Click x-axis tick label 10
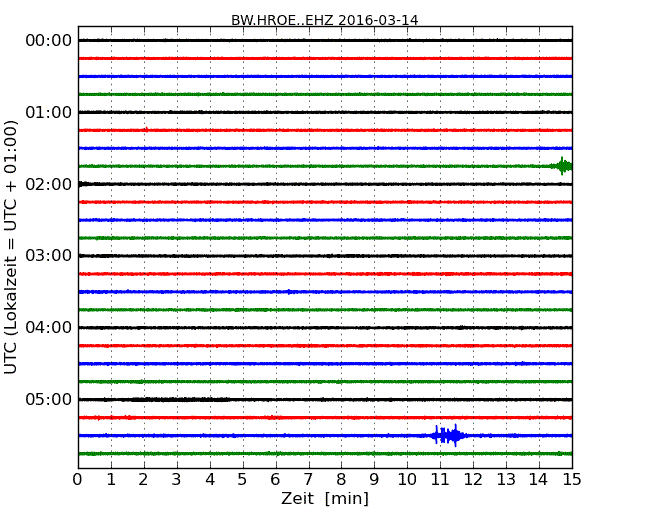 (407, 479)
